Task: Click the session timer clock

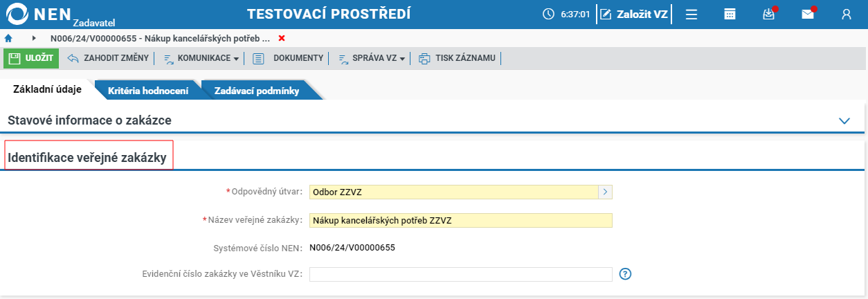Action: click(567, 14)
